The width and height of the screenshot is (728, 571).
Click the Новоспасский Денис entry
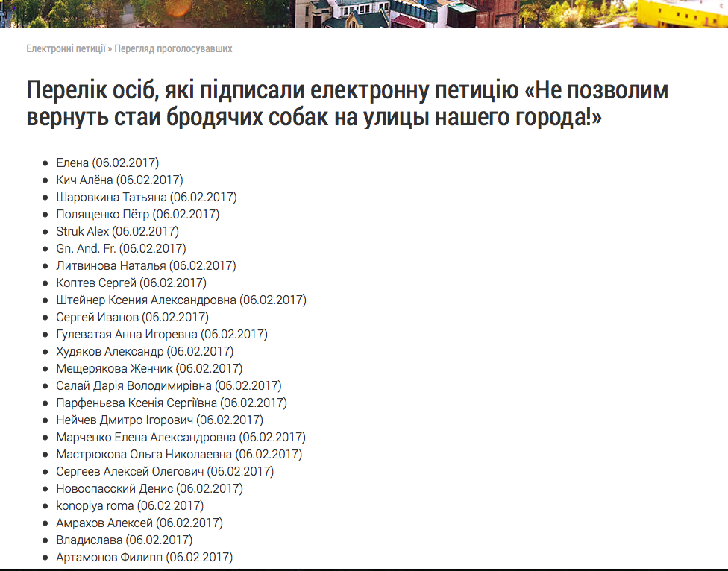click(149, 488)
